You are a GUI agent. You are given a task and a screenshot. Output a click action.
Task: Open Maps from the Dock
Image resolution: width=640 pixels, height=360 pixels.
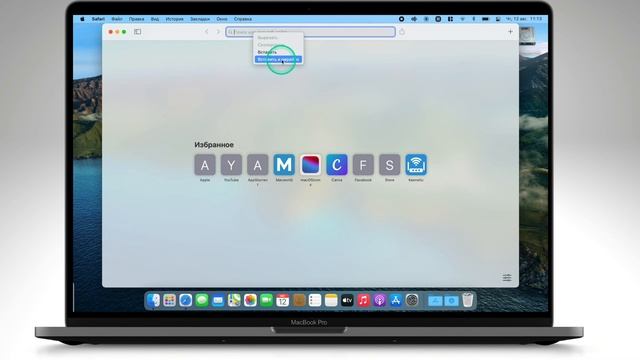(234, 300)
